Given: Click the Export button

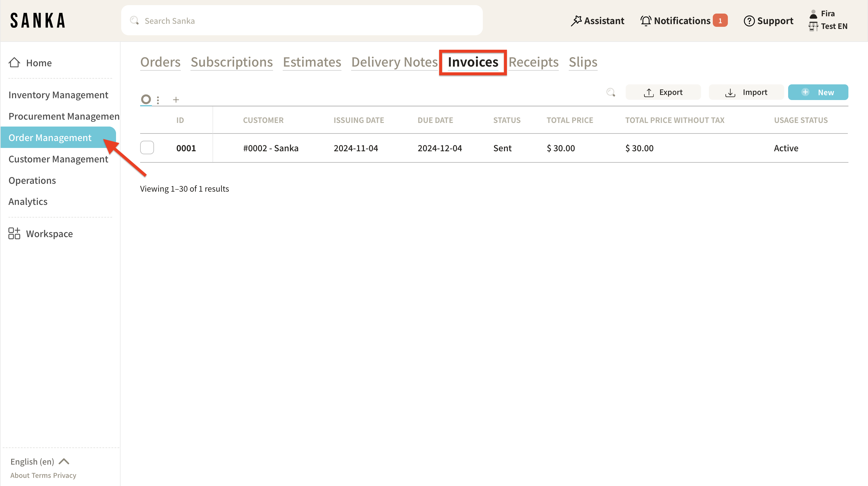Looking at the screenshot, I should [663, 92].
